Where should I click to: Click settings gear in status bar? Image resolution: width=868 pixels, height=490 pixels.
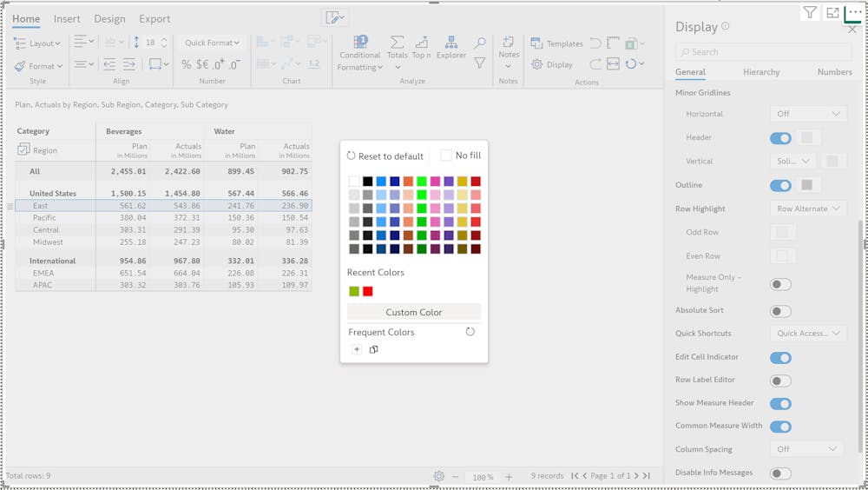pos(439,476)
